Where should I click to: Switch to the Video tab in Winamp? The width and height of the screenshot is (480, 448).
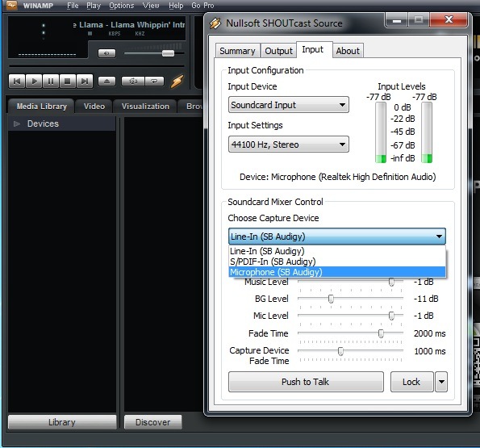click(94, 107)
